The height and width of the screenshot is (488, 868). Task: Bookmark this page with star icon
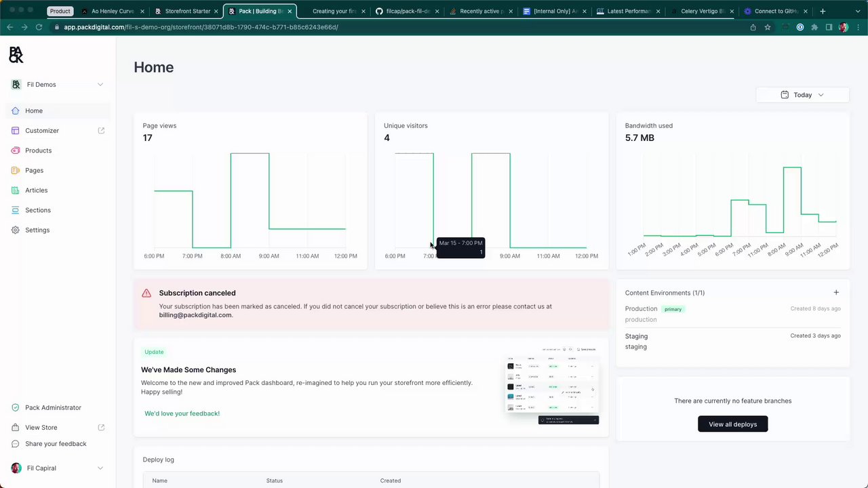click(768, 27)
